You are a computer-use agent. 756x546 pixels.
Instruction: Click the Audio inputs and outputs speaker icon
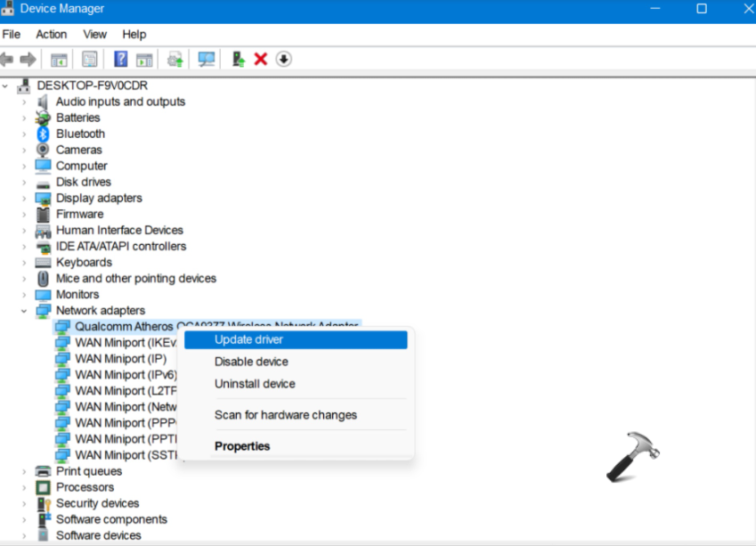[x=43, y=102]
